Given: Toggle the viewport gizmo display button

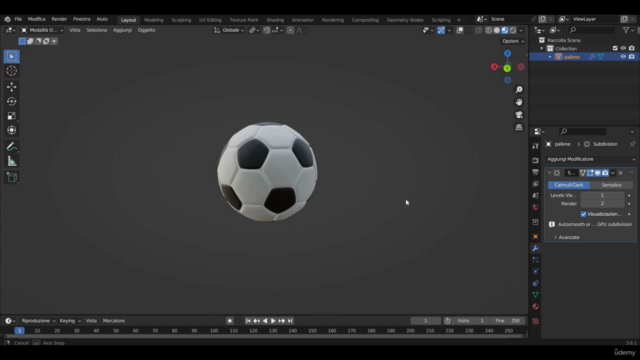Looking at the screenshot, I should coord(441,30).
